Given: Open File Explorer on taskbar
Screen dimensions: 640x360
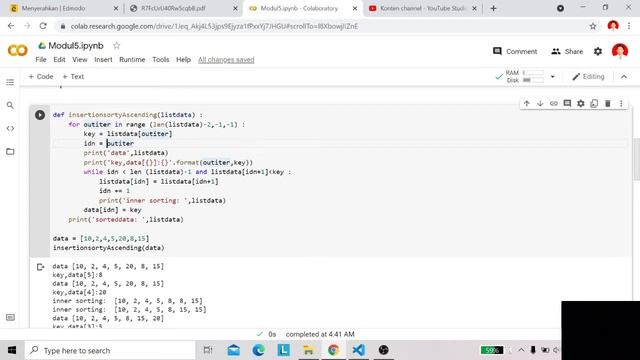Looking at the screenshot, I should pyautogui.click(x=308, y=350).
